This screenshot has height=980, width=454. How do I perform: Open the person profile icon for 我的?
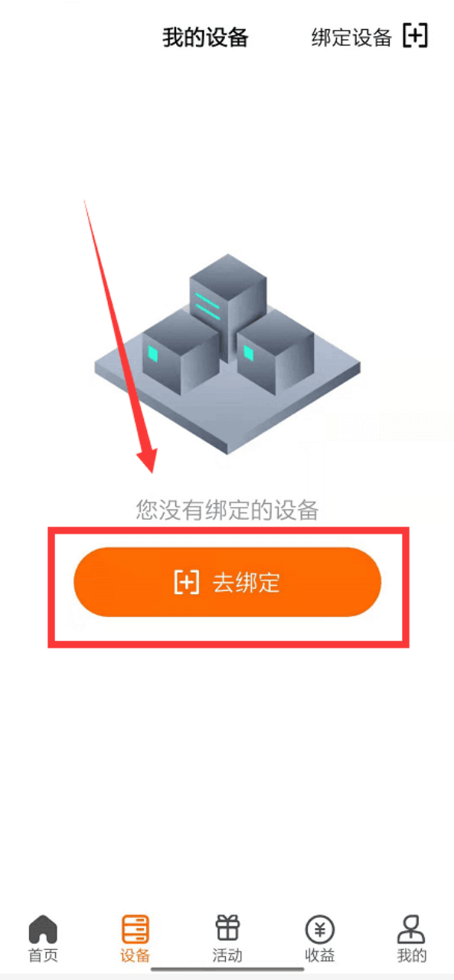coord(411,929)
